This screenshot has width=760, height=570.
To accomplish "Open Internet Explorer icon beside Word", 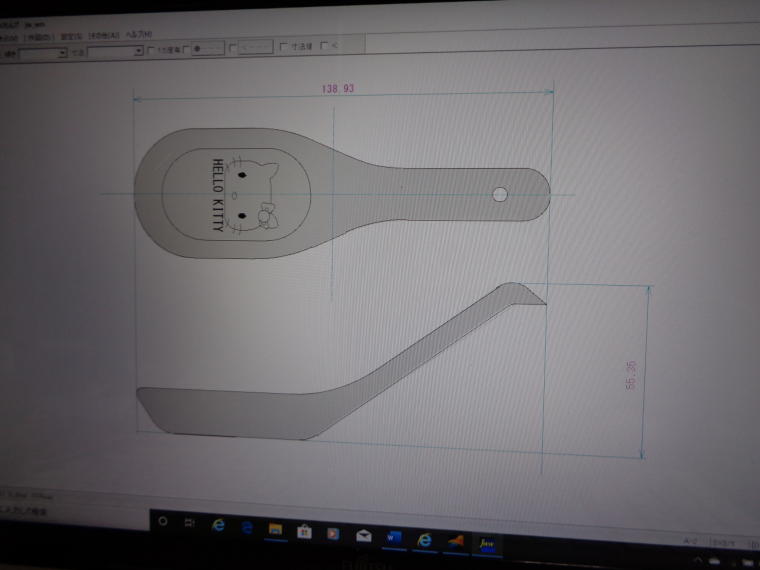I will (424, 540).
